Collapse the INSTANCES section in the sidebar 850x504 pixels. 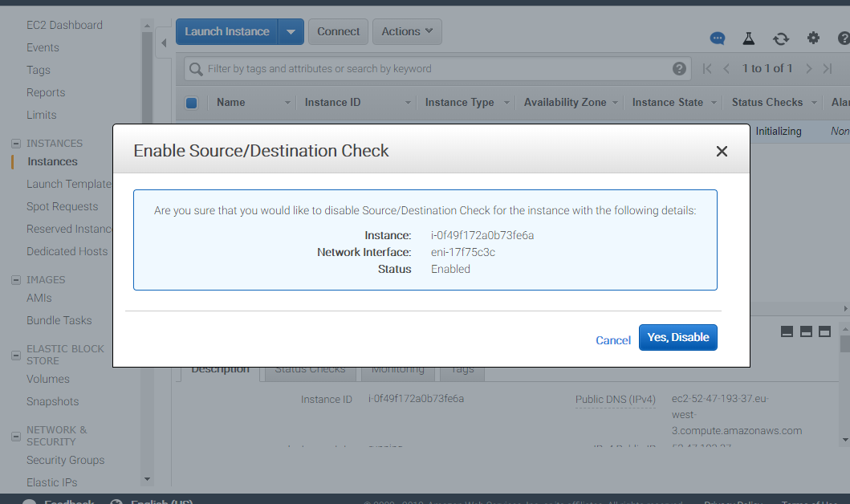tap(16, 143)
